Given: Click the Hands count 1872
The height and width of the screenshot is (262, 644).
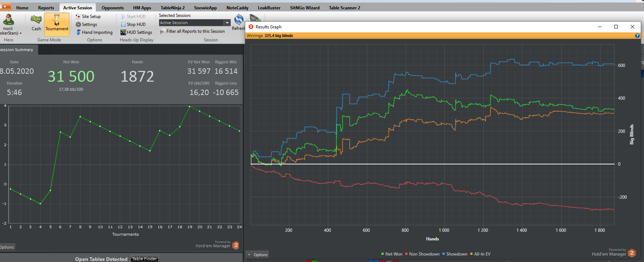Looking at the screenshot, I should click(x=137, y=76).
